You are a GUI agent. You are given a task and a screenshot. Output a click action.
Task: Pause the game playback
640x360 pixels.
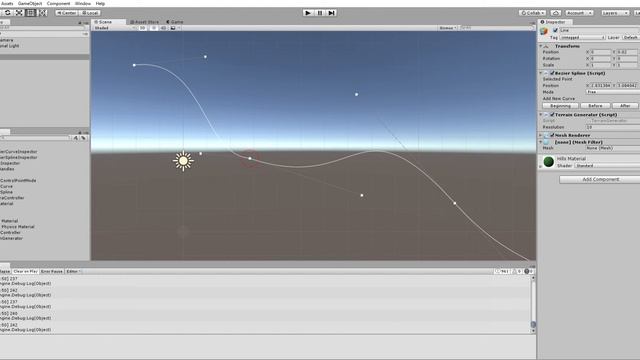coord(320,13)
